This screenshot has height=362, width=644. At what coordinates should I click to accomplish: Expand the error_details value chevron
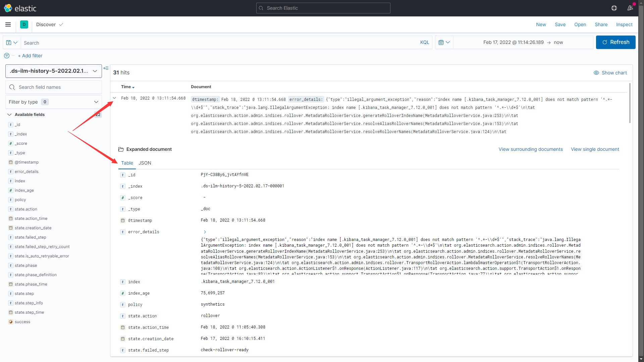coord(205,232)
